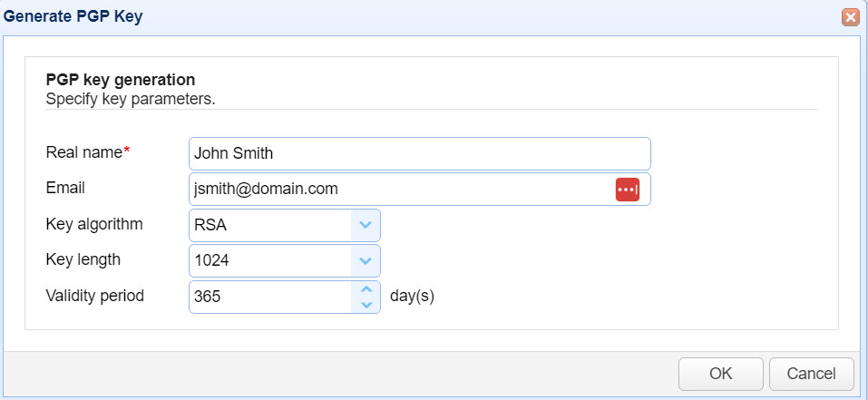Click the Email label

tap(65, 188)
